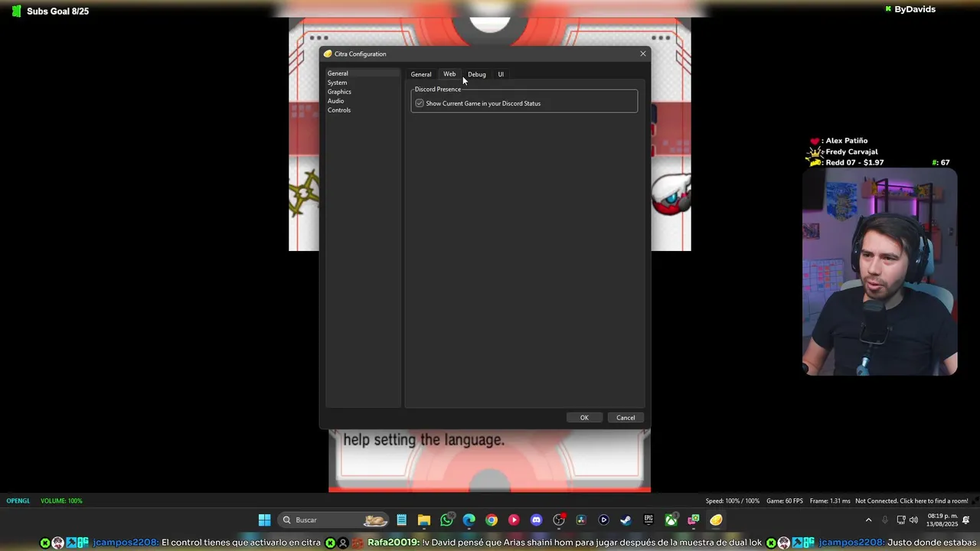Click the Speed: 100% / 100% status text
Screen dimensions: 980x551
(x=733, y=500)
